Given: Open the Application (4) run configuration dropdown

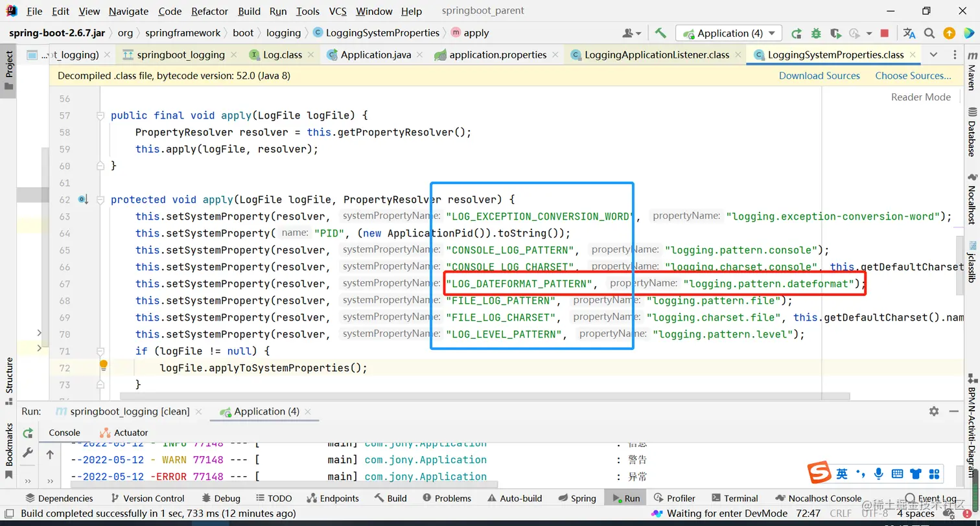Looking at the screenshot, I should click(x=729, y=33).
